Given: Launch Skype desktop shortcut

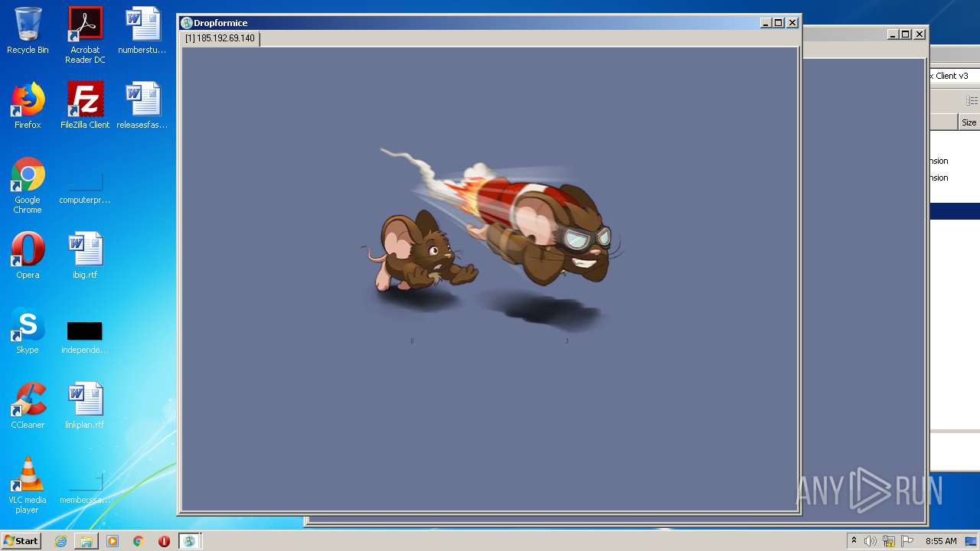Looking at the screenshot, I should coord(28,331).
